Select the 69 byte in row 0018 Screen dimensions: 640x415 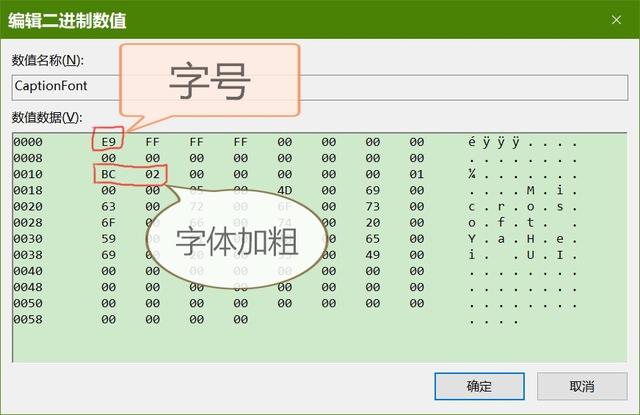(373, 191)
